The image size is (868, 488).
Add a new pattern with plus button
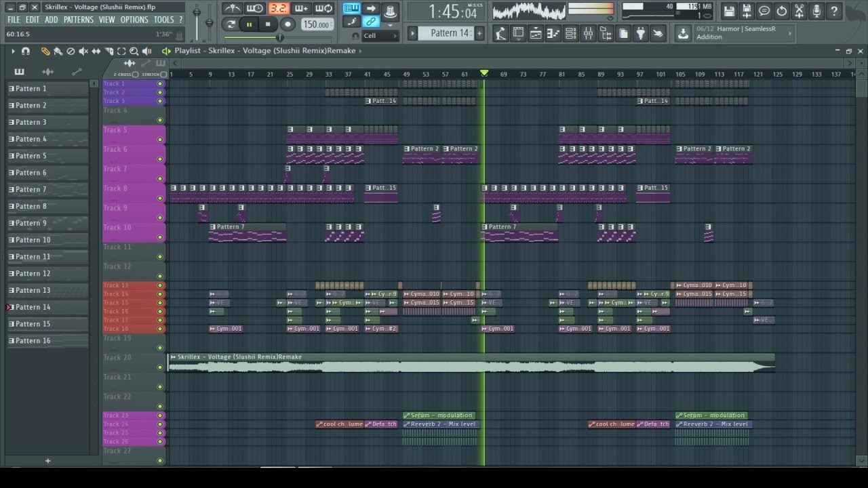pyautogui.click(x=479, y=33)
